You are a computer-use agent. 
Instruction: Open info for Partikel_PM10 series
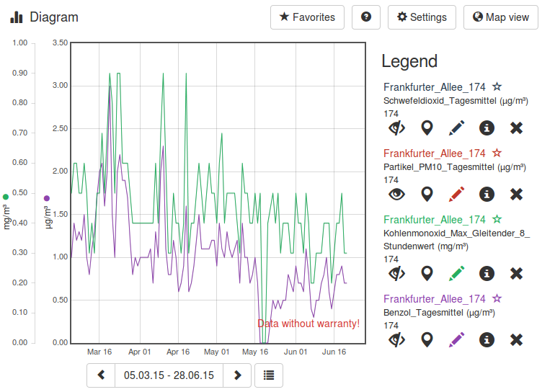pyautogui.click(x=487, y=194)
